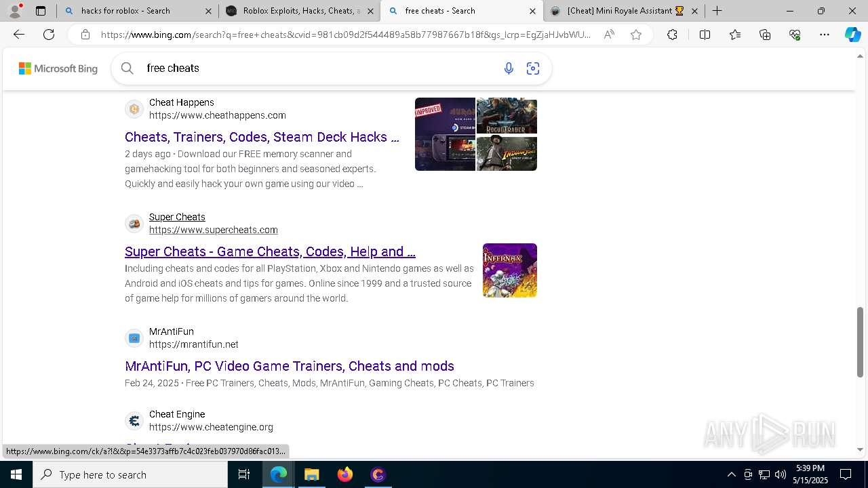The width and height of the screenshot is (868, 488).
Task: Open split screen view icon
Action: [705, 35]
